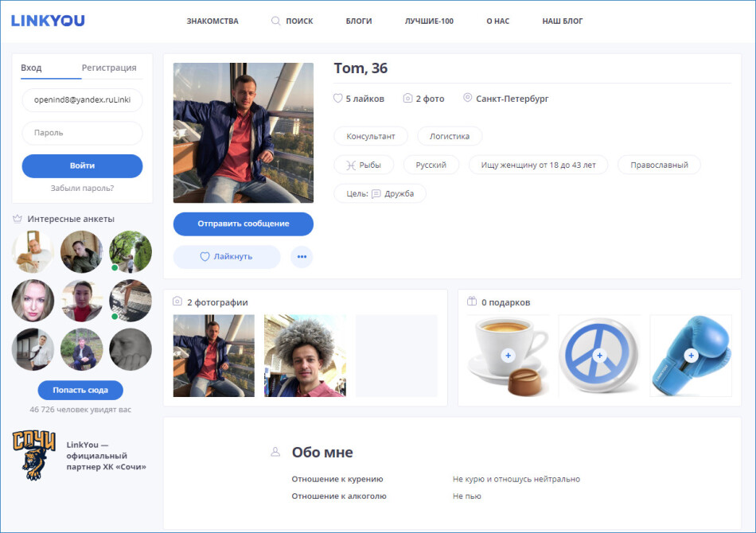Click the search magnifier icon in navigation
756x533 pixels.
click(x=276, y=21)
